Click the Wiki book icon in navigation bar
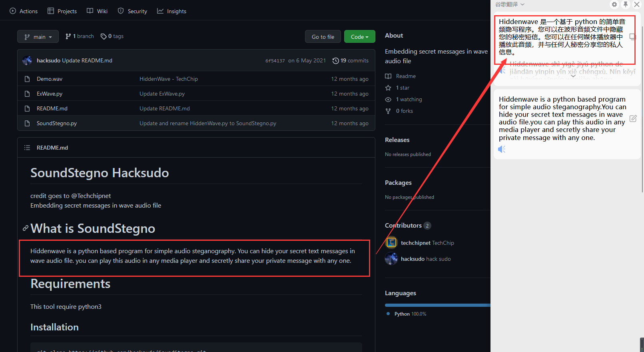This screenshot has height=352, width=644. click(90, 11)
